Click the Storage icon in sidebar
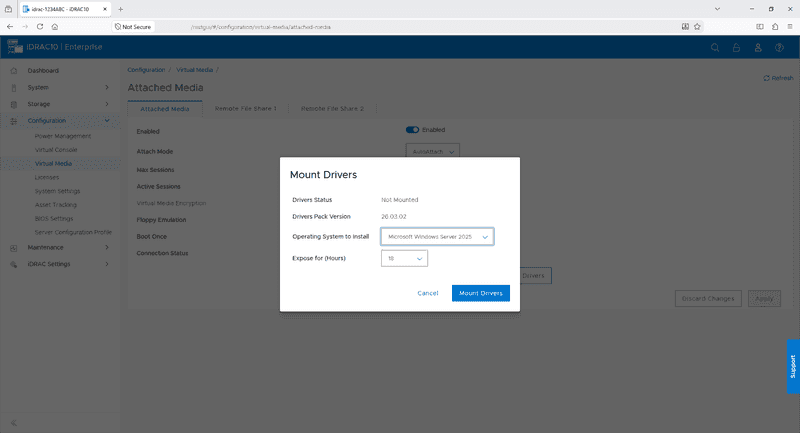Viewport: 800px width, 433px height. tap(14, 104)
